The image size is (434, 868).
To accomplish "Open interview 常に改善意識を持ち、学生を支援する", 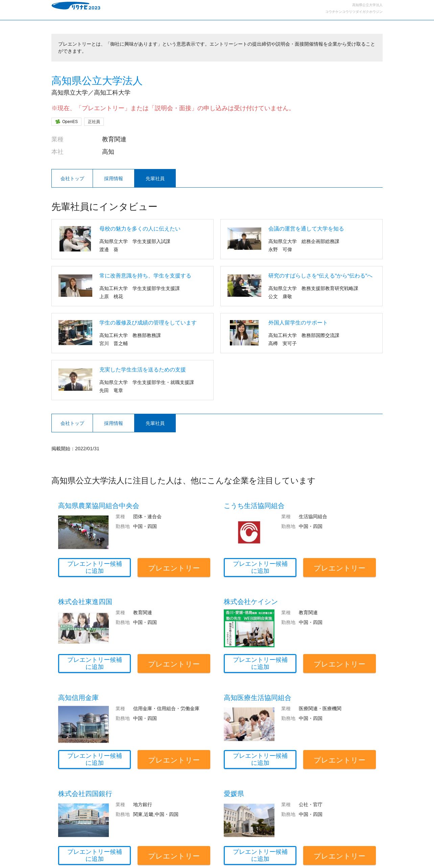I will 145,276.
